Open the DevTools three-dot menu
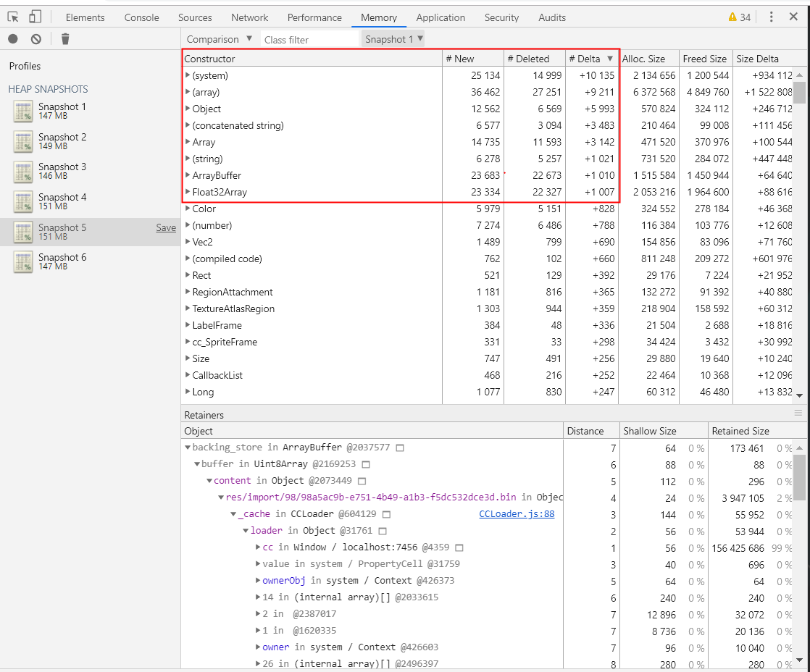The height and width of the screenshot is (672, 810). click(x=772, y=17)
